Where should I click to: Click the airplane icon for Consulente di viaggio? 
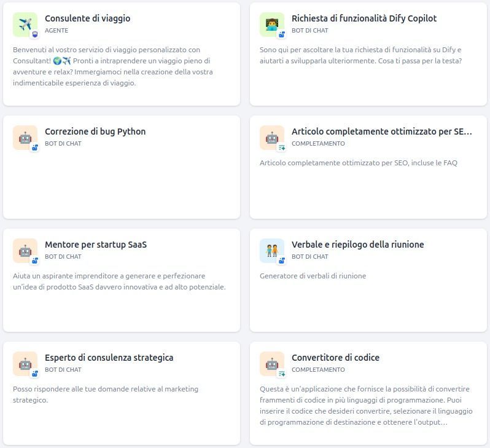tap(25, 24)
